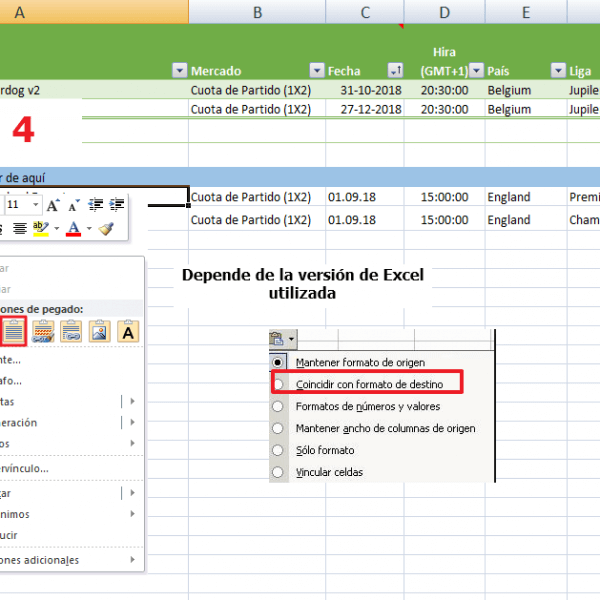This screenshot has height=600, width=600.
Task: Click the context menu entry ending in 'afo...'
Action: click(72, 381)
